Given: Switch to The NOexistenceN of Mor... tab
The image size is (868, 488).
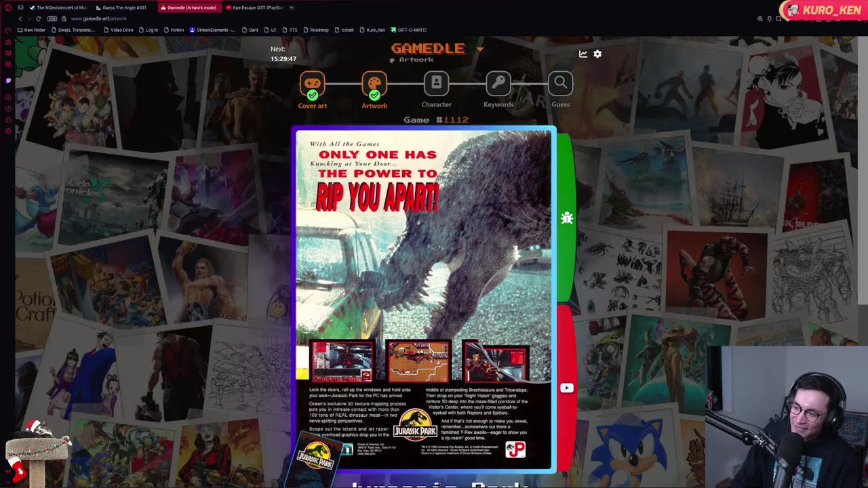Looking at the screenshot, I should click(58, 7).
